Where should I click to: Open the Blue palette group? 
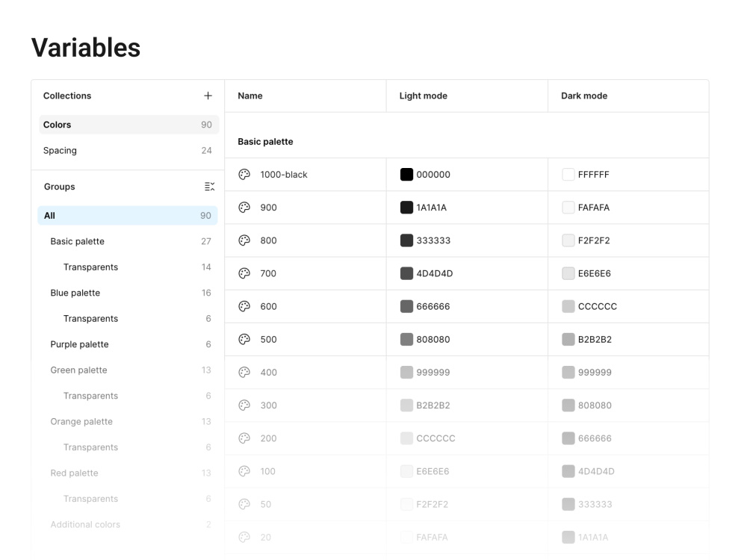(x=128, y=293)
